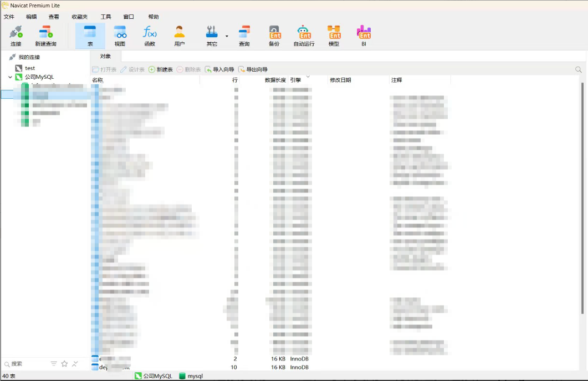
Task: Click the 设计表 button
Action: coord(132,69)
